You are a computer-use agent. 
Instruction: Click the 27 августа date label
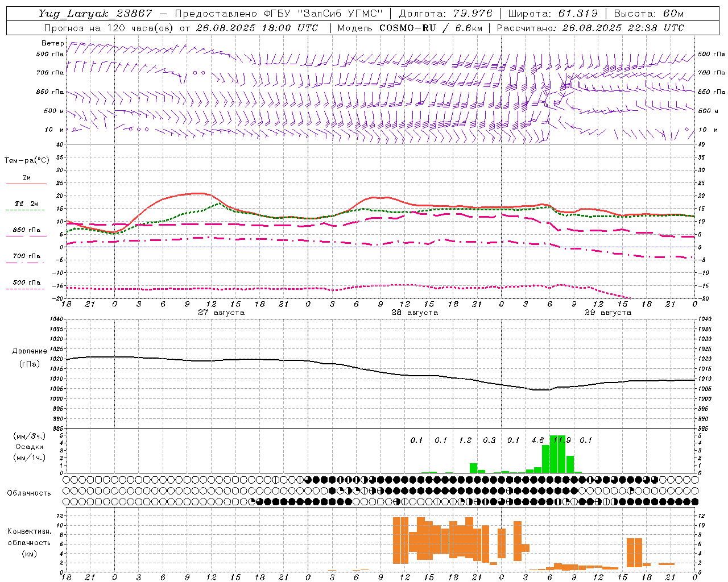221,313
